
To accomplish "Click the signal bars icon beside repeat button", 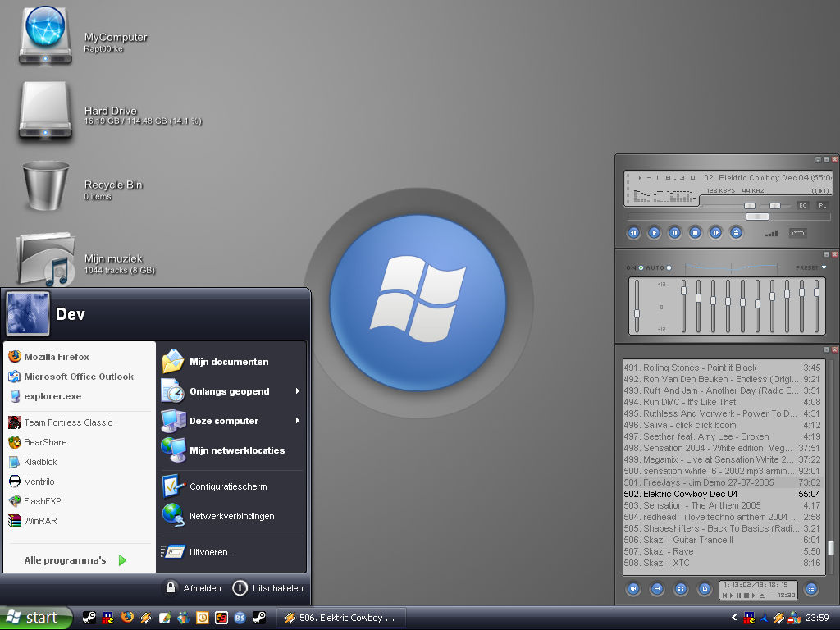I will click(x=771, y=233).
